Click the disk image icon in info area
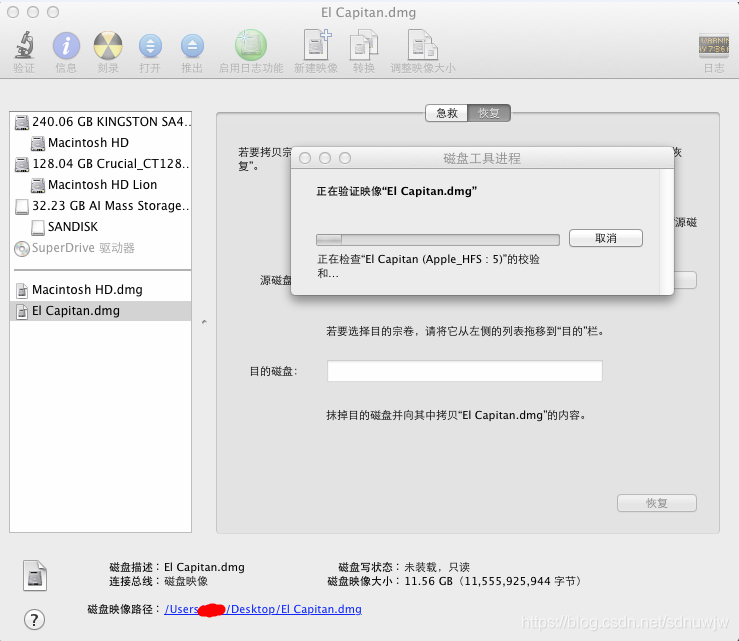This screenshot has width=739, height=641. (x=35, y=575)
